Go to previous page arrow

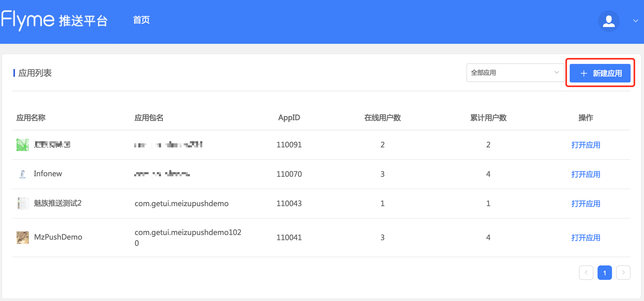[x=586, y=272]
